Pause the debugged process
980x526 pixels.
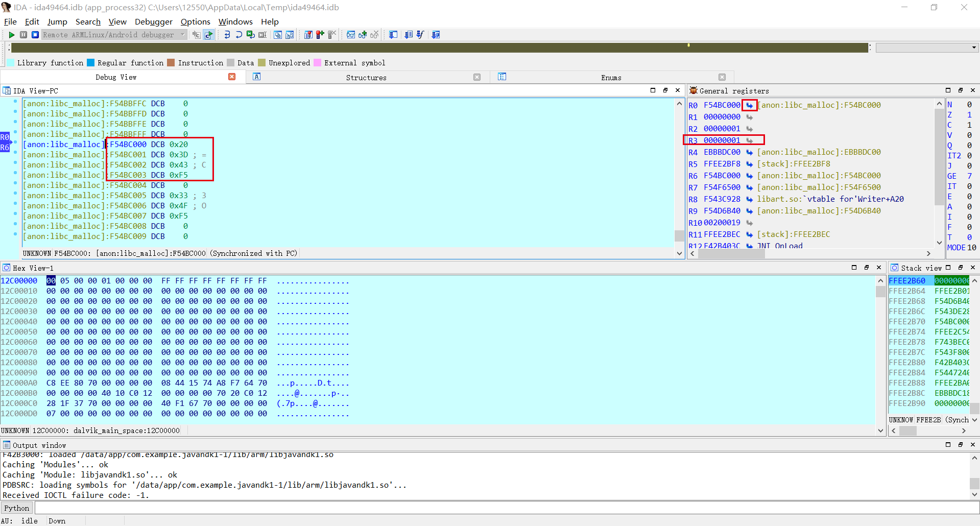[23, 35]
